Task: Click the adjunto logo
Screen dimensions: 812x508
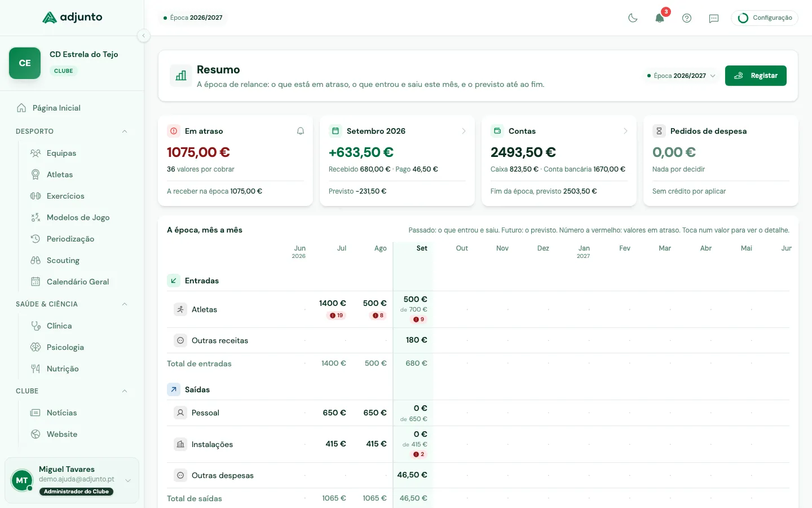Action: click(x=72, y=17)
